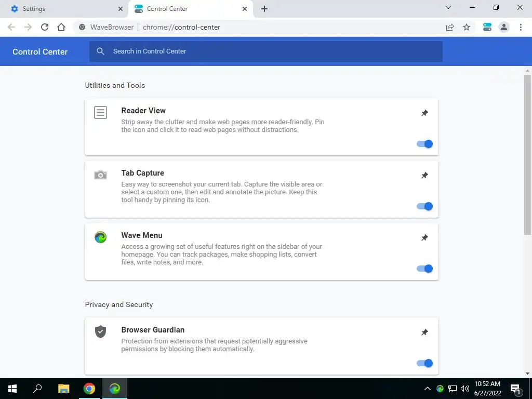Image resolution: width=532 pixels, height=399 pixels.
Task: Click the Privacy and Security section label
Action: (x=119, y=304)
